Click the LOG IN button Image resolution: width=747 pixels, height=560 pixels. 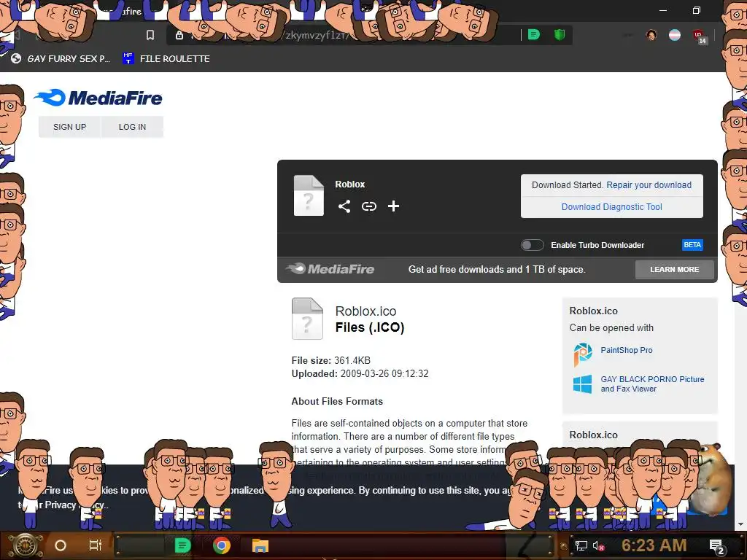pos(133,127)
